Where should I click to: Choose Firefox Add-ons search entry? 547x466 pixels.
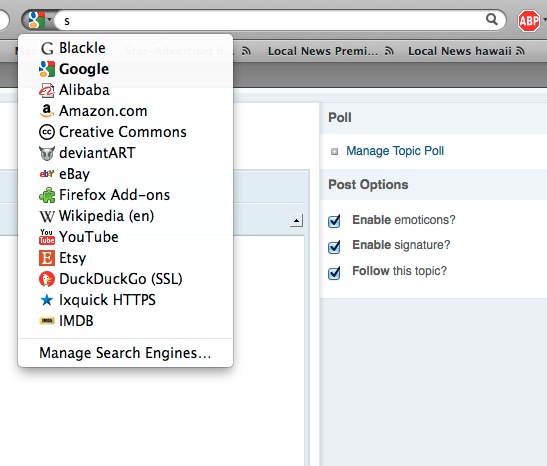pos(126,195)
